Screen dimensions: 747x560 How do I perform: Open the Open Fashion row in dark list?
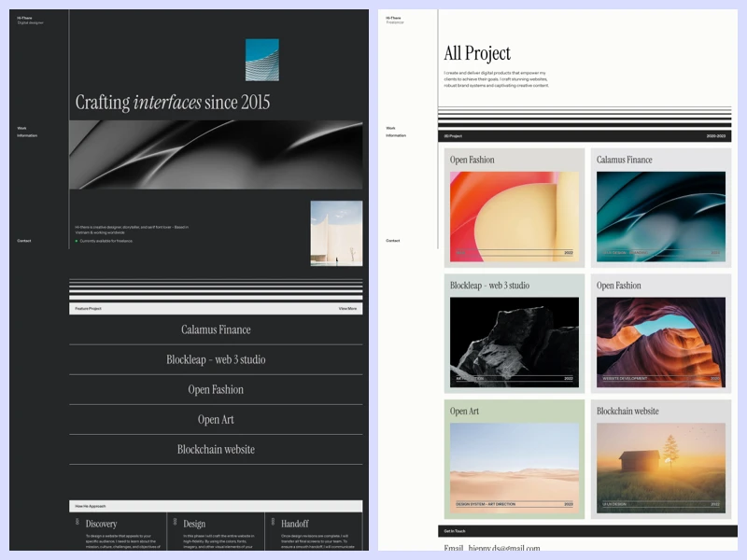[216, 389]
